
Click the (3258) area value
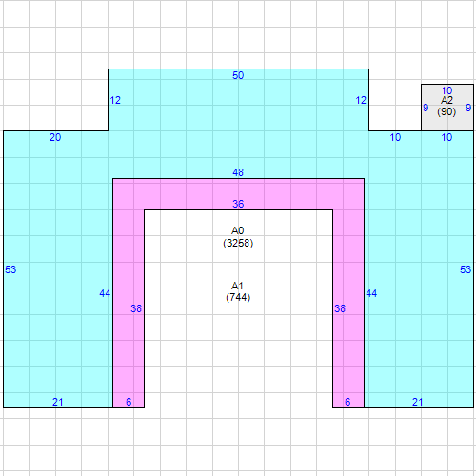[238, 243]
